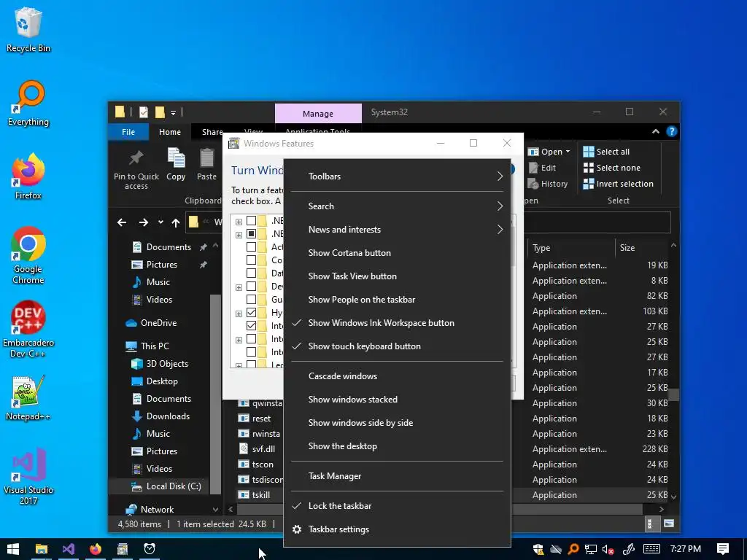The width and height of the screenshot is (747, 560).
Task: Open Task Manager from the context menu
Action: [397, 476]
